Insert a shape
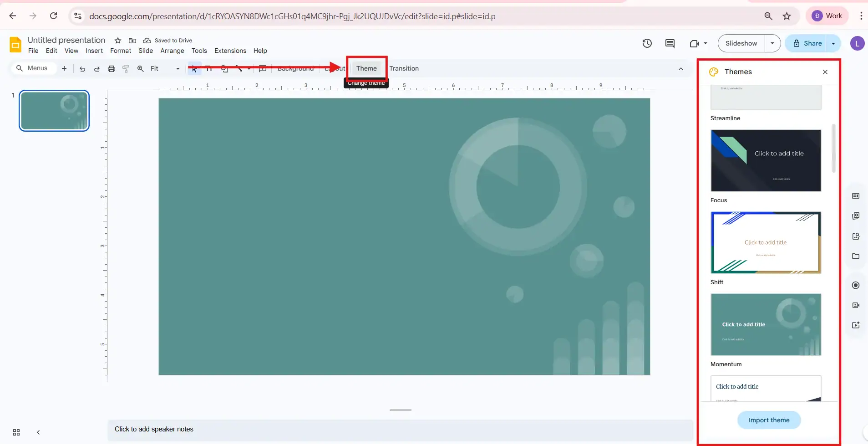This screenshot has width=868, height=446. click(224, 68)
